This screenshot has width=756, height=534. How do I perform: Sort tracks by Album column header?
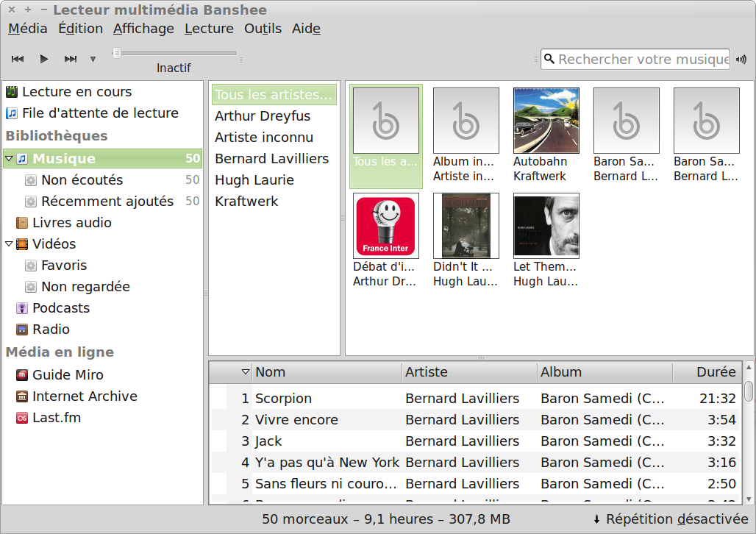[605, 372]
